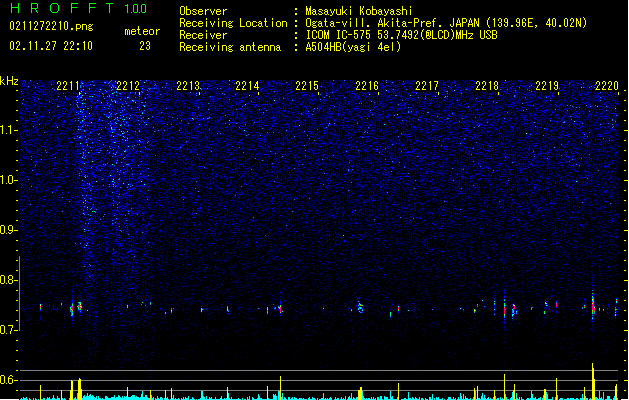The image size is (629, 400).
Task: Click the kHz axis unit label
Action: (x=9, y=81)
